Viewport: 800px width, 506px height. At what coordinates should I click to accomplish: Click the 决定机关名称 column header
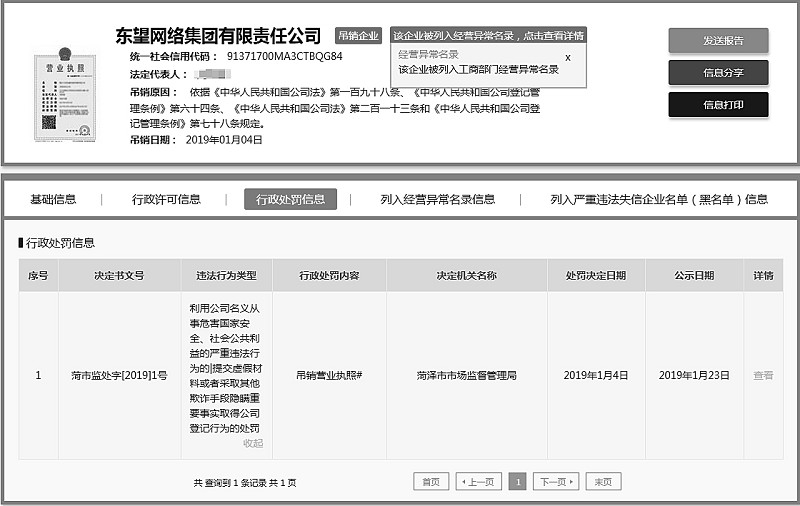tap(466, 275)
